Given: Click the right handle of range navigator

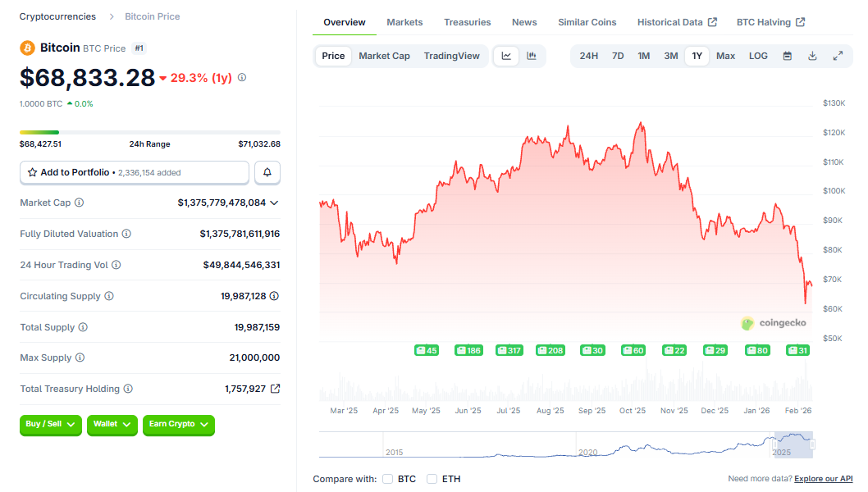Looking at the screenshot, I should click(x=812, y=444).
